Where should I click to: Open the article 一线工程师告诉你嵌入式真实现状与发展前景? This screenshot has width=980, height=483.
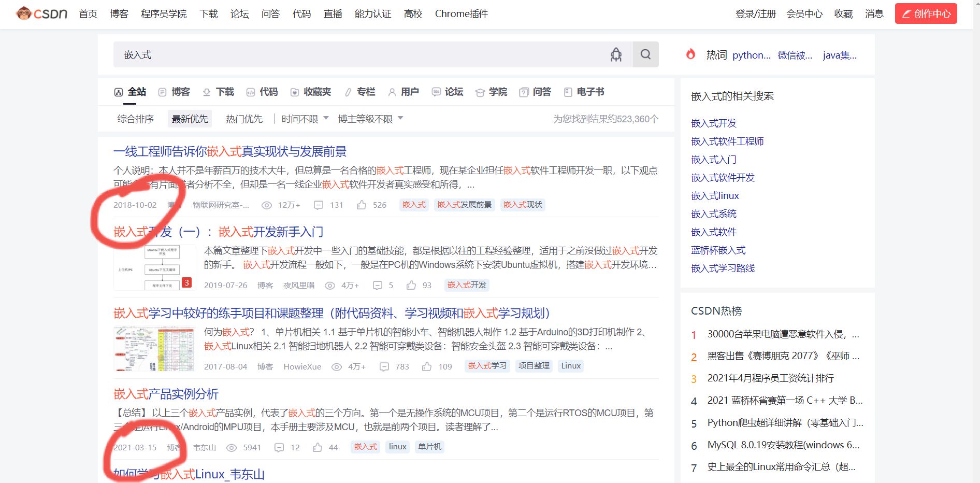pyautogui.click(x=230, y=151)
